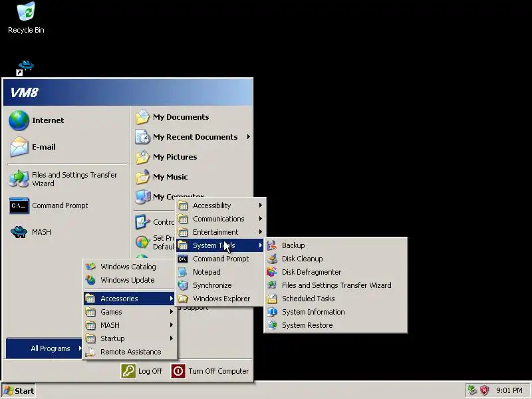The width and height of the screenshot is (532, 399).
Task: Open Command Prompt in Accessories submenu
Action: pos(220,259)
